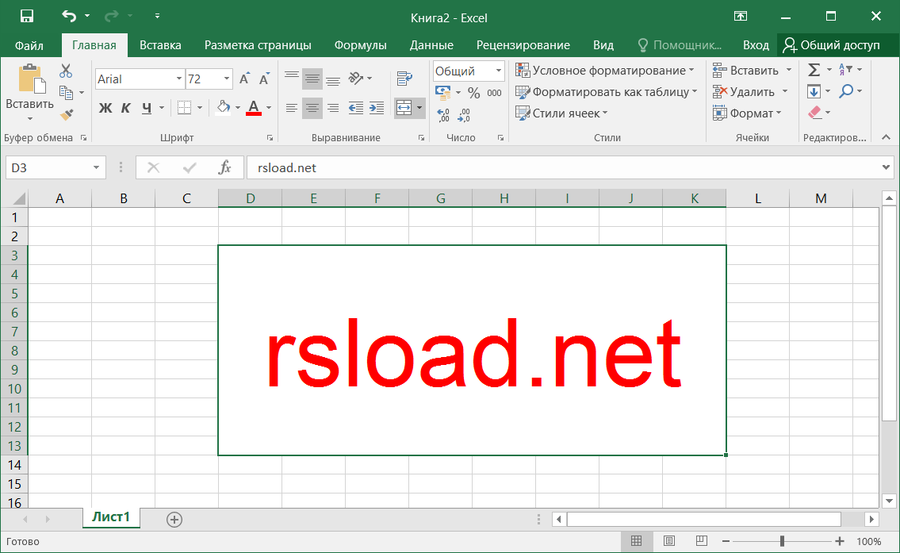Toggle align text right
The width and height of the screenshot is (900, 553).
point(333,107)
